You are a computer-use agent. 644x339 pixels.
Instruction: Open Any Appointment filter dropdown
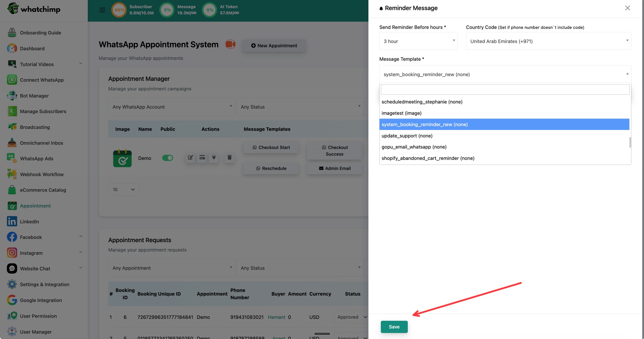pyautogui.click(x=171, y=268)
